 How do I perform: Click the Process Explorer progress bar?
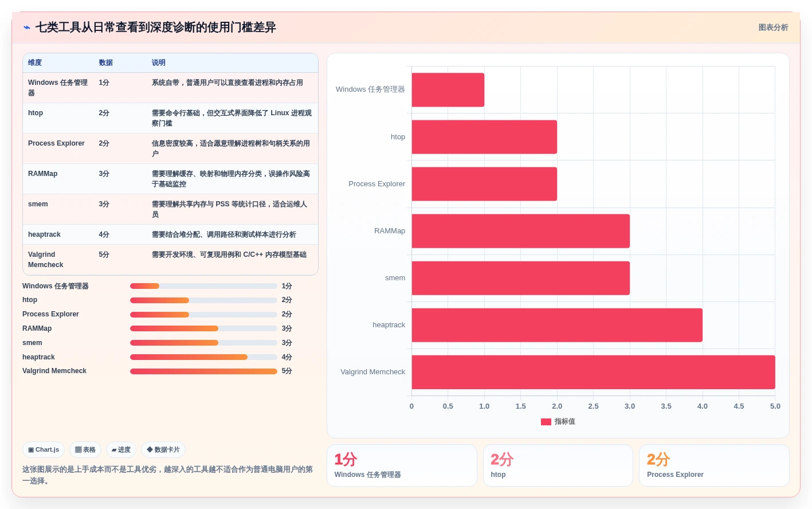click(x=203, y=315)
